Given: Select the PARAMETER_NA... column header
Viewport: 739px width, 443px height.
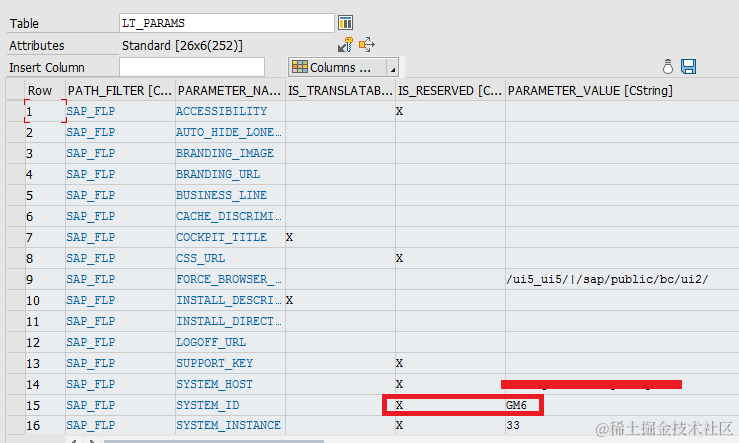Looking at the screenshot, I should coord(230,90).
